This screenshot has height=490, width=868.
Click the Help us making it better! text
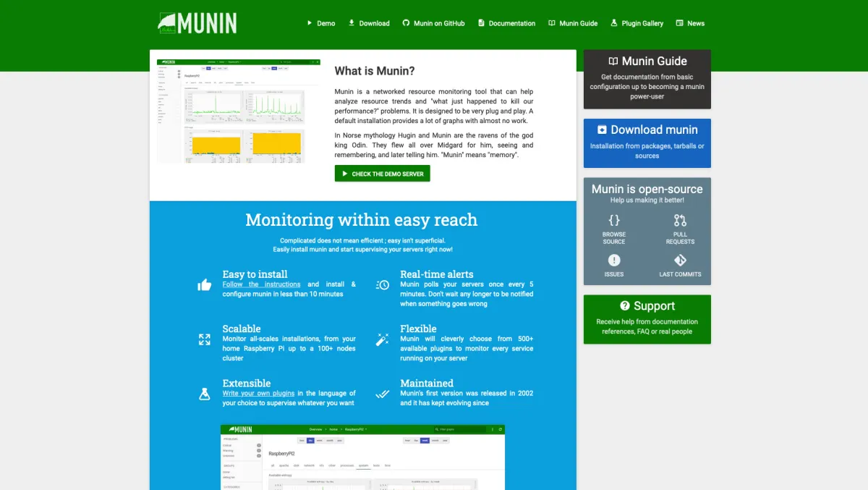(x=647, y=200)
